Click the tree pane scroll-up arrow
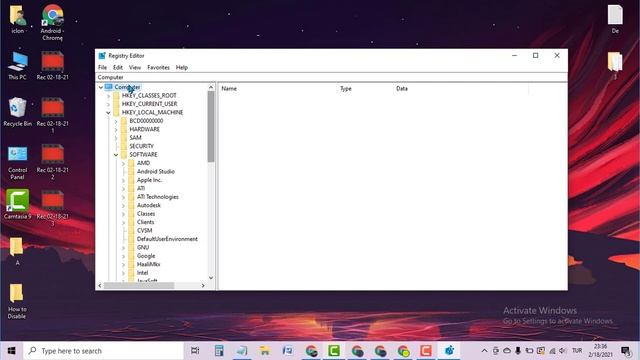The height and width of the screenshot is (360, 640). [211, 87]
